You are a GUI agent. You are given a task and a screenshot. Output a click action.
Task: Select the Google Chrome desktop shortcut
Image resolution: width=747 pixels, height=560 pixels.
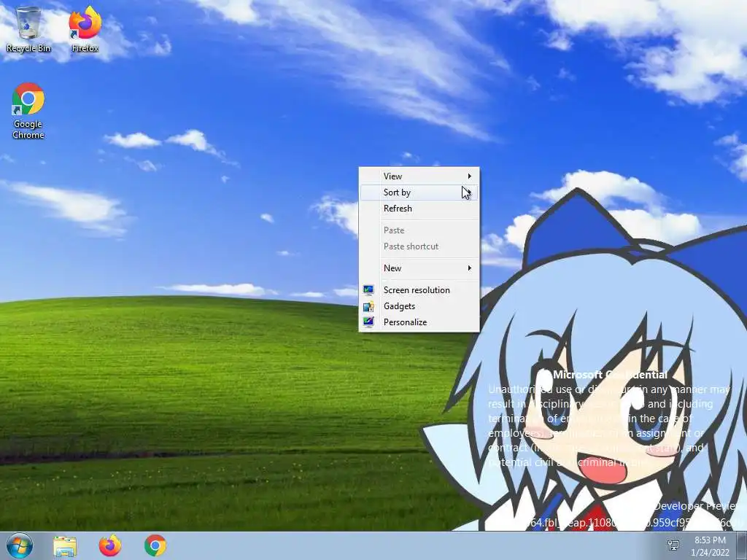pos(28,111)
